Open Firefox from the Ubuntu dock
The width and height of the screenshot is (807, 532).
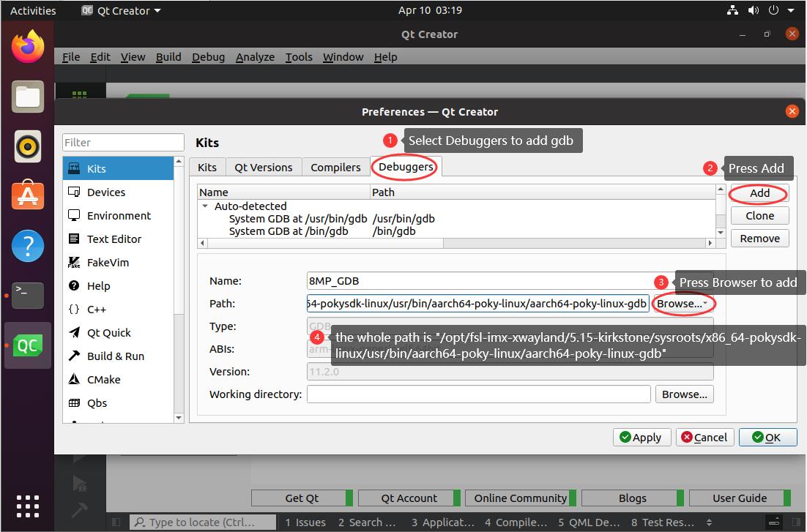tap(28, 47)
